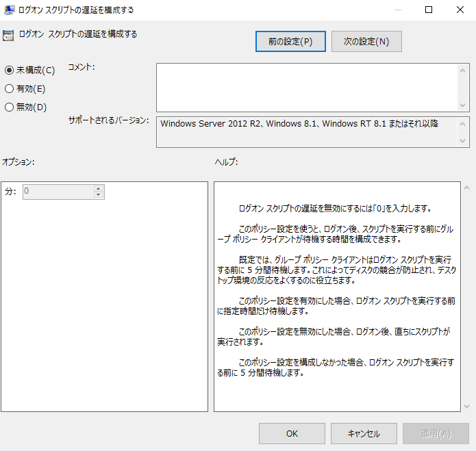Click the help paragraph starting with 既定では
Screen dimensions: 476x451
click(x=336, y=270)
